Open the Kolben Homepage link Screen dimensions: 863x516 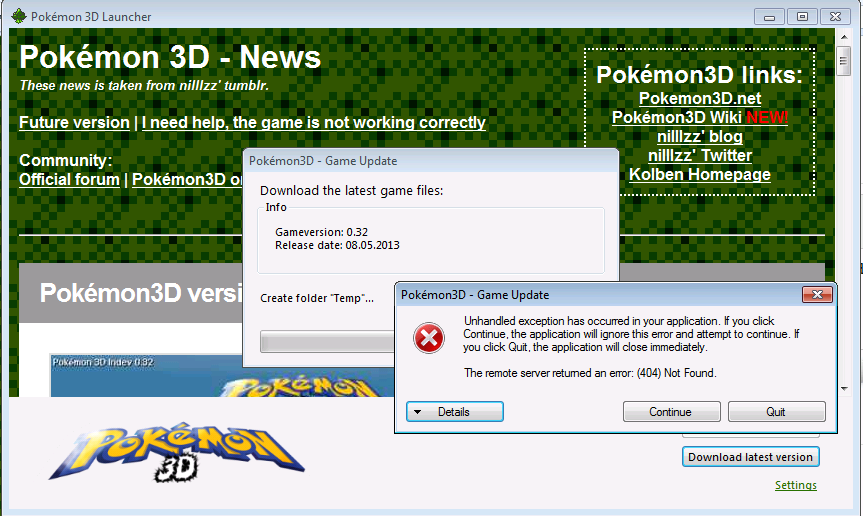(x=700, y=174)
